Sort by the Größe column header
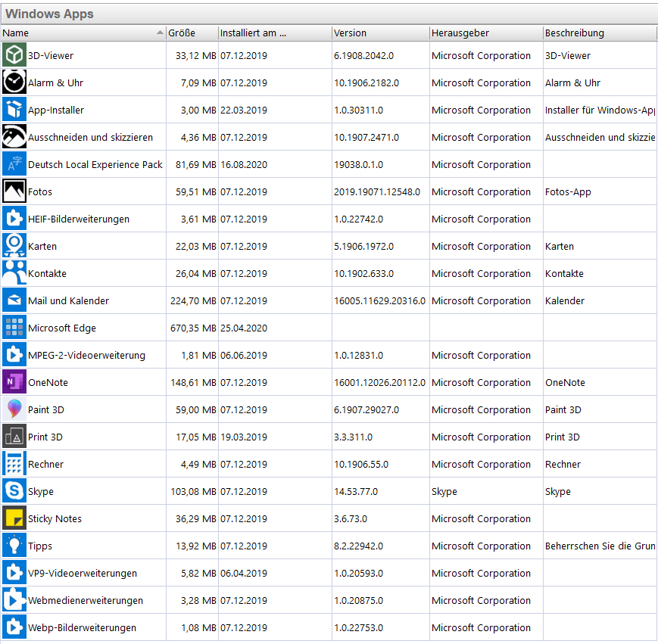The width and height of the screenshot is (658, 644). pyautogui.click(x=192, y=33)
